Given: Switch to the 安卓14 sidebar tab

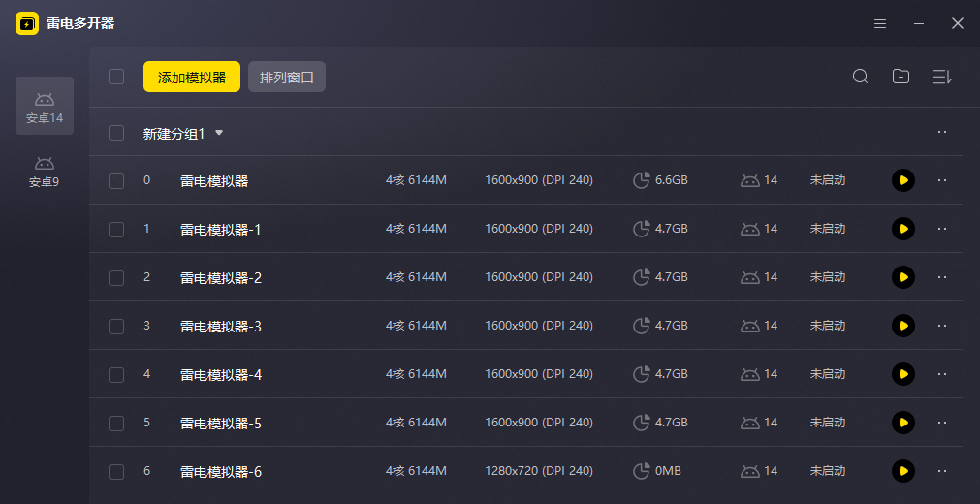Looking at the screenshot, I should point(45,106).
